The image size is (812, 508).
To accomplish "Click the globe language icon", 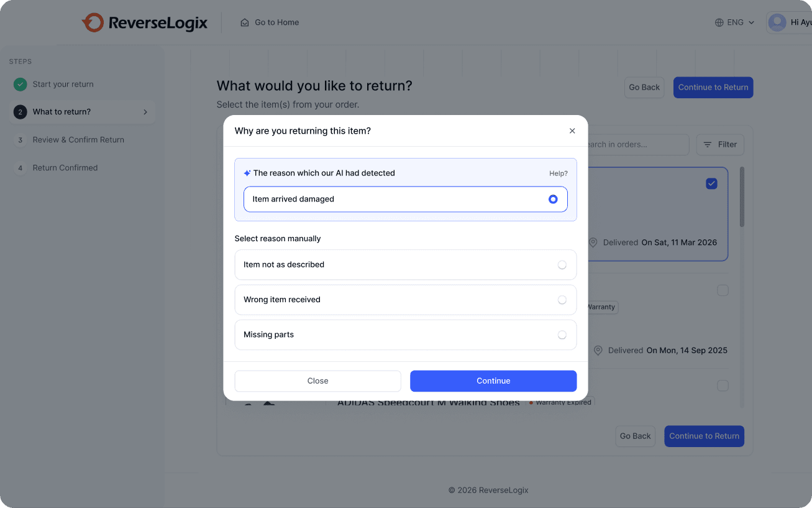I will click(719, 22).
